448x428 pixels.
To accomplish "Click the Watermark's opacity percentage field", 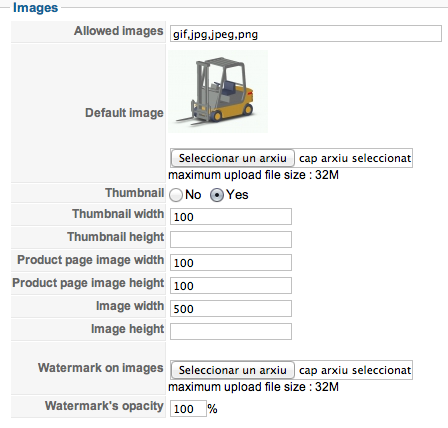I will pos(188,408).
